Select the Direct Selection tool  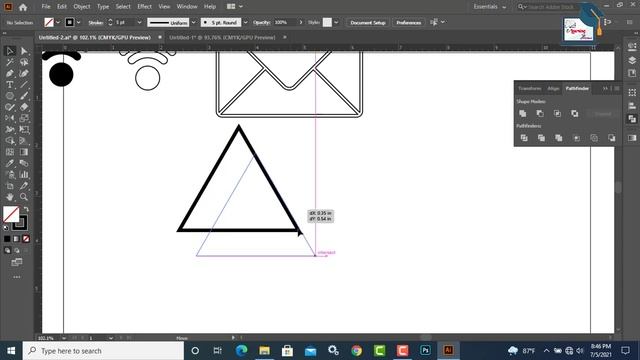(24, 51)
